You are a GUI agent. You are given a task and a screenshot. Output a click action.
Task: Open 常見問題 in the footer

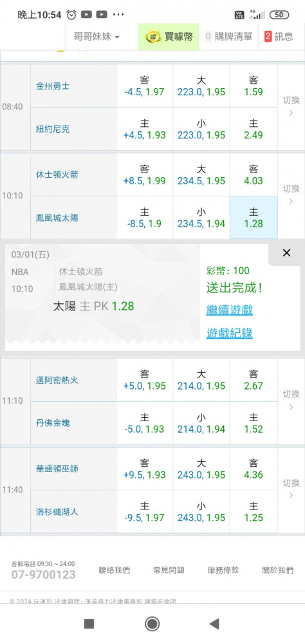pyautogui.click(x=169, y=570)
